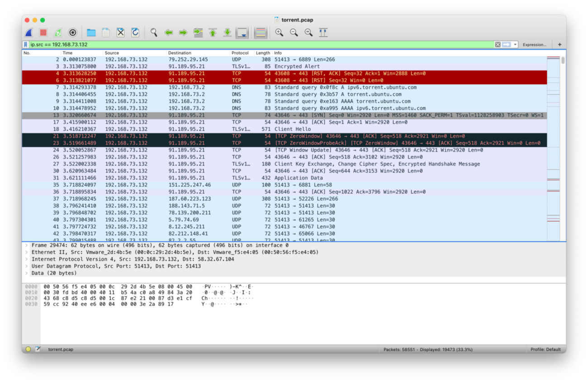Reset text to normal size
The image size is (588, 382).
(x=308, y=33)
